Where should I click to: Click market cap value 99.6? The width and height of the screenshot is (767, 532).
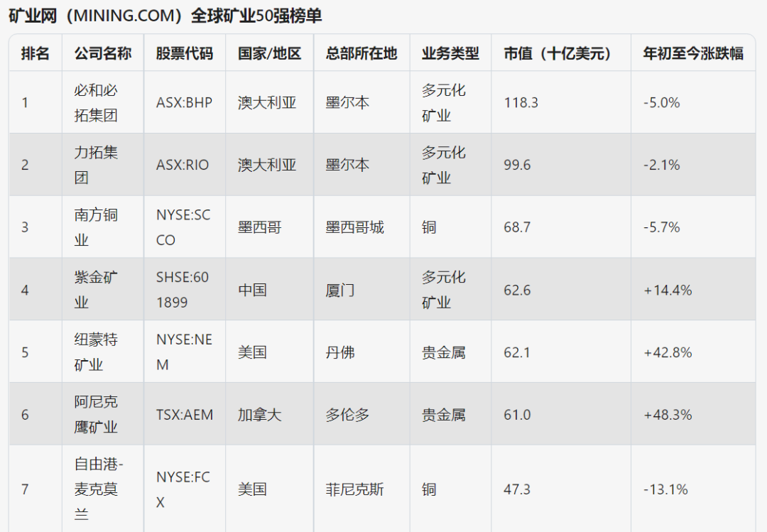(x=517, y=165)
